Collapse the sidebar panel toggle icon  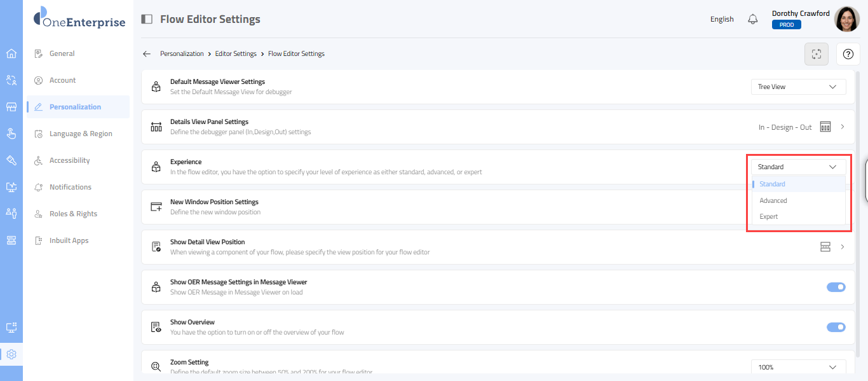click(147, 19)
